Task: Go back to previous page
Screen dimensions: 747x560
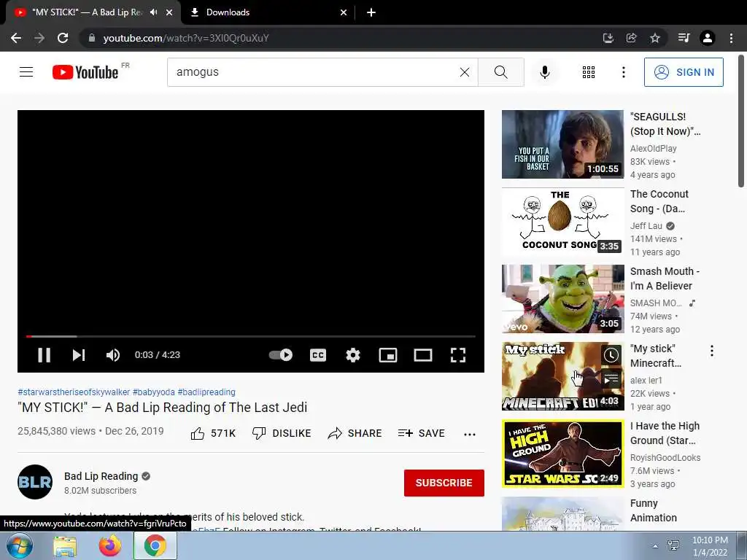Action: pos(16,38)
